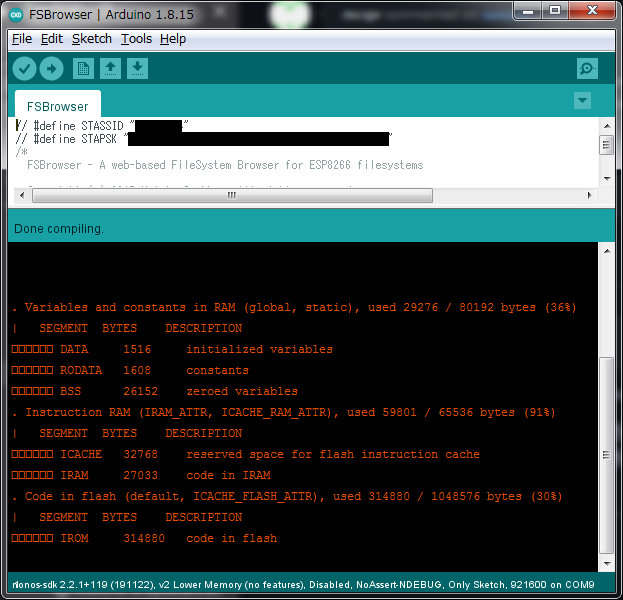Image resolution: width=623 pixels, height=600 pixels.
Task: Expand the tab options dropdown arrow
Action: click(582, 101)
